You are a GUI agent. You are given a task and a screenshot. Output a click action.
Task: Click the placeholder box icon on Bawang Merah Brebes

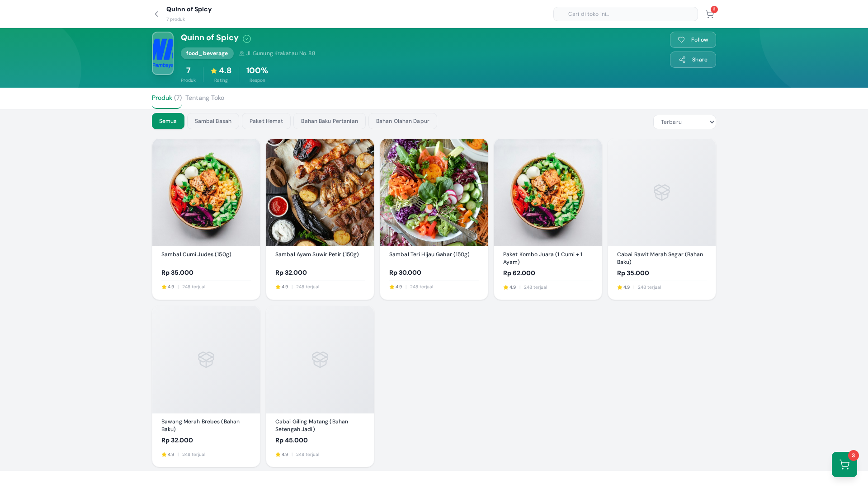point(206,360)
